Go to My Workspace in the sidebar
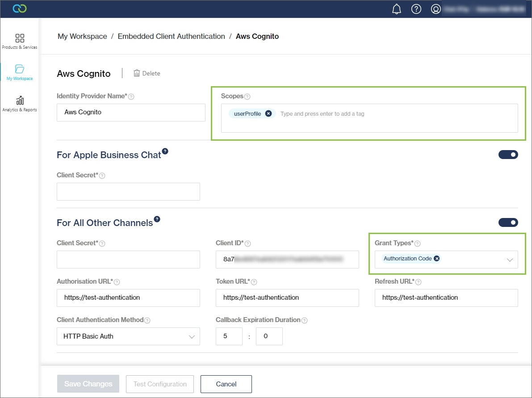 point(20,72)
